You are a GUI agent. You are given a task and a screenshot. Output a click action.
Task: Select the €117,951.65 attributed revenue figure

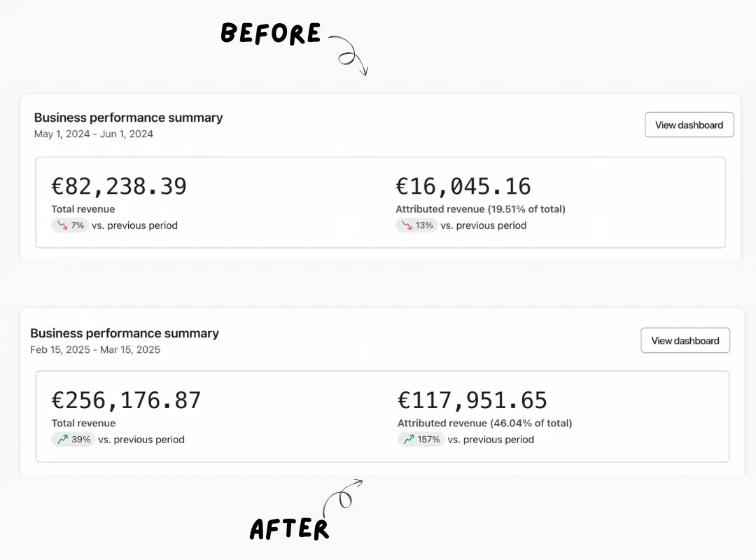pyautogui.click(x=472, y=400)
